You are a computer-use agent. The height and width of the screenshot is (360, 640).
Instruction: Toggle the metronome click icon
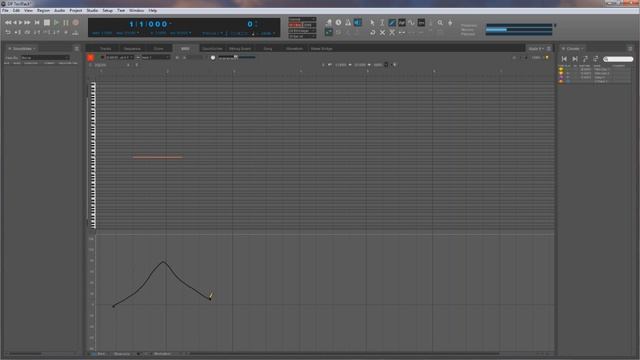(x=348, y=23)
